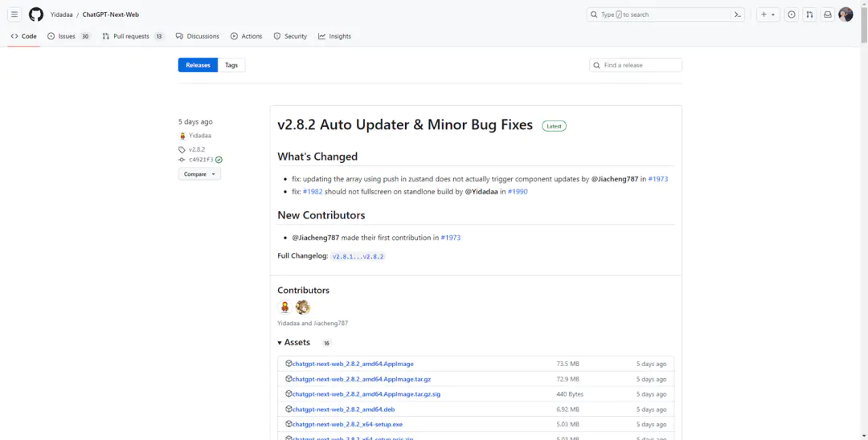Open the v2.8.1...v2.8.2 changelog link

click(x=358, y=256)
